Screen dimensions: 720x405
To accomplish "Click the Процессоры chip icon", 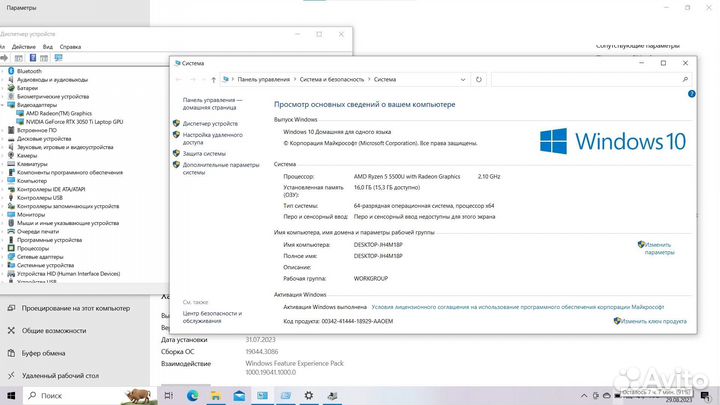I will 11,248.
